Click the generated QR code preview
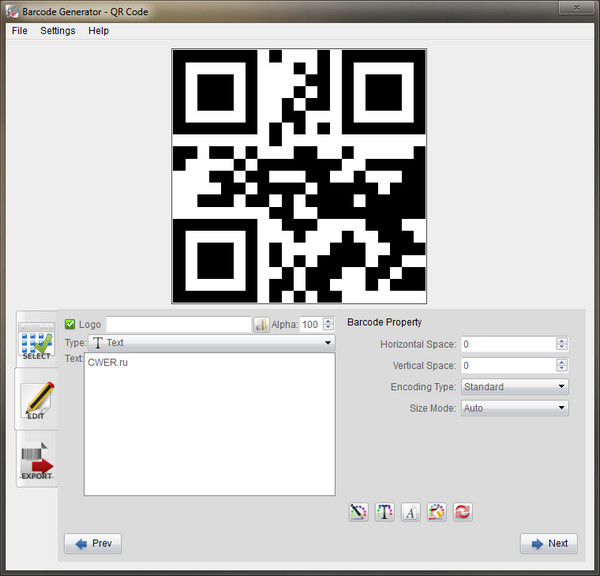The image size is (600, 576). click(x=299, y=176)
